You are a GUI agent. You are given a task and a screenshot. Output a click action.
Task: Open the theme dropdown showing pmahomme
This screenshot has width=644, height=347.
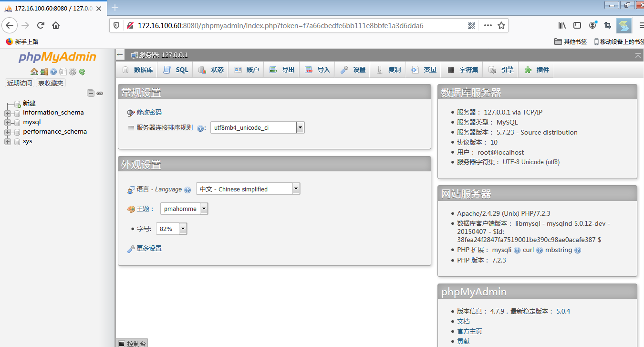click(x=184, y=209)
